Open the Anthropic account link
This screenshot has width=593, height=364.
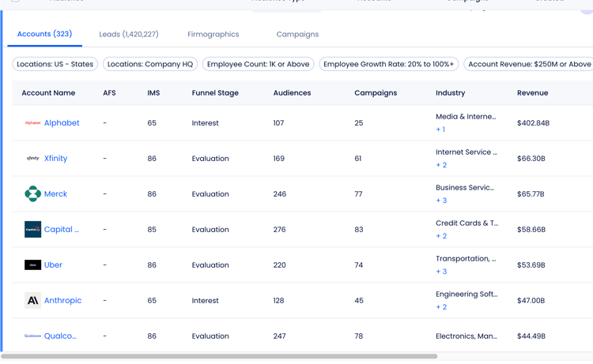point(62,300)
